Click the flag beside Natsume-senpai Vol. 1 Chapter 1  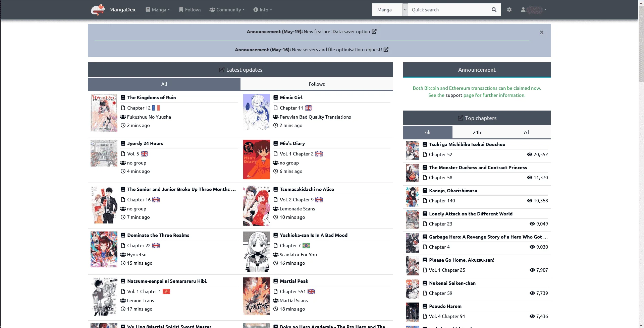166,291
